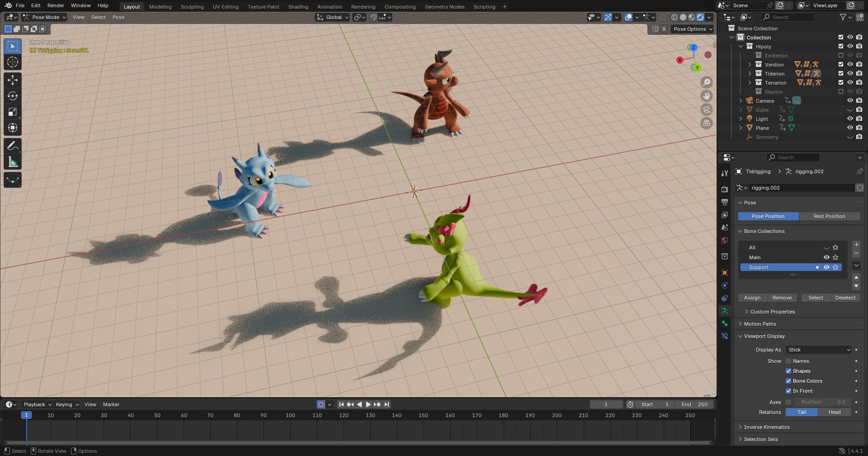Hide the Light object in viewport

point(850,119)
